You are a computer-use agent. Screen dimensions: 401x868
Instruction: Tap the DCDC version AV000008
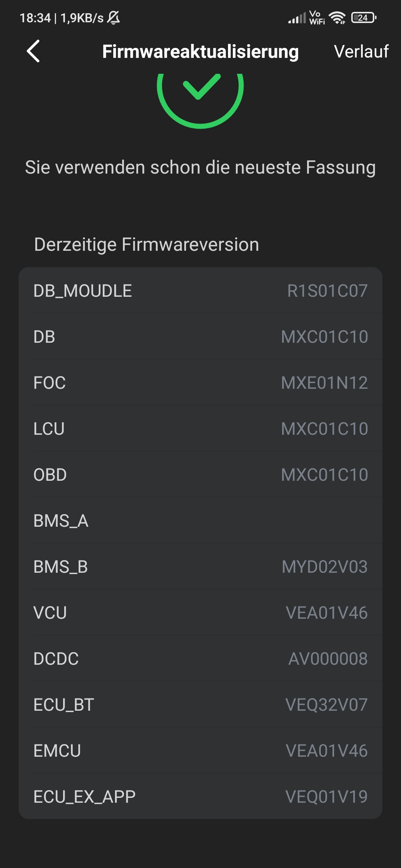(327, 658)
